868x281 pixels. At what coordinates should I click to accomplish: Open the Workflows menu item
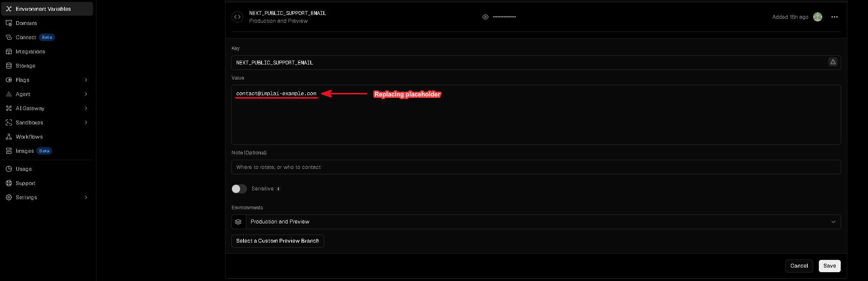pyautogui.click(x=47, y=137)
